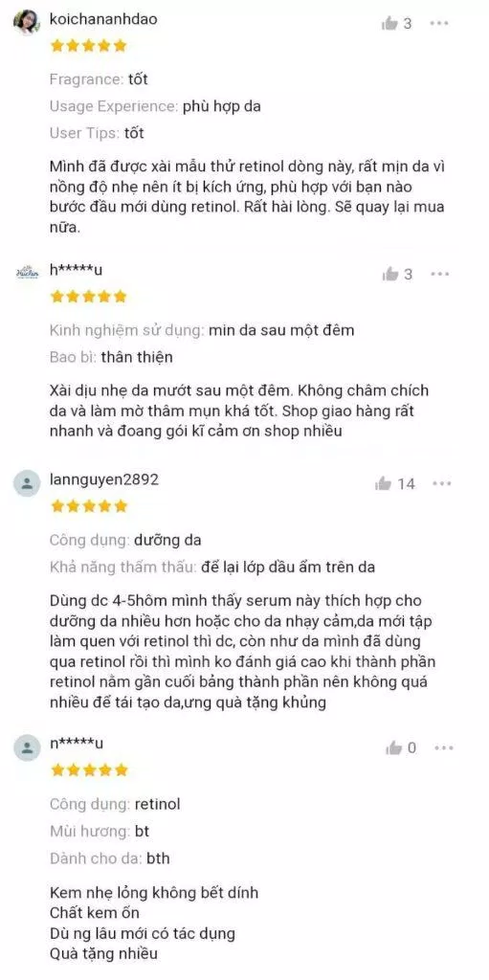Open n*****u's default avatar
489x980 pixels.
pyautogui.click(x=27, y=747)
